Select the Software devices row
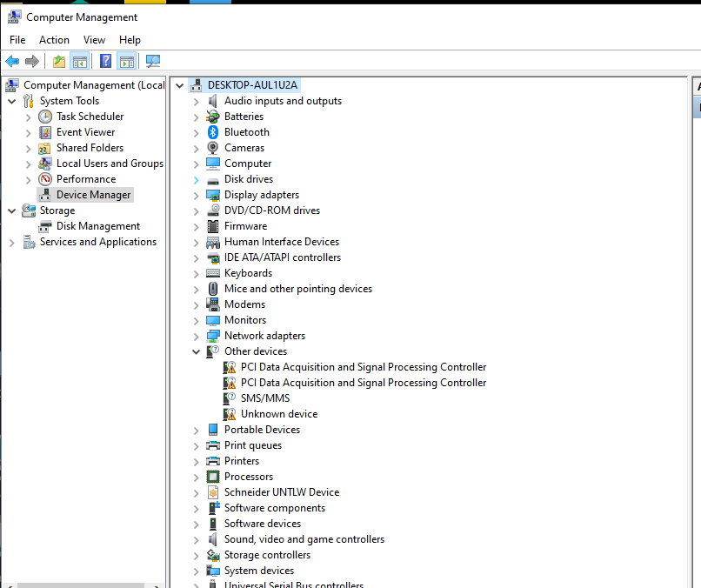Viewport: 701px width, 588px height. tap(263, 524)
